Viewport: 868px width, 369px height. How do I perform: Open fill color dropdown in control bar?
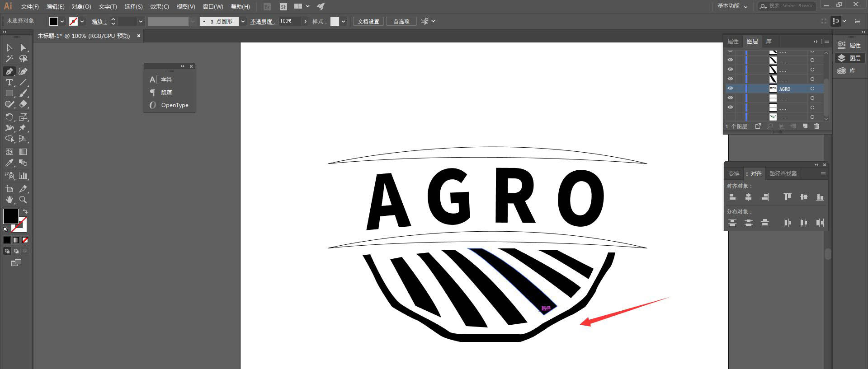[x=62, y=21]
